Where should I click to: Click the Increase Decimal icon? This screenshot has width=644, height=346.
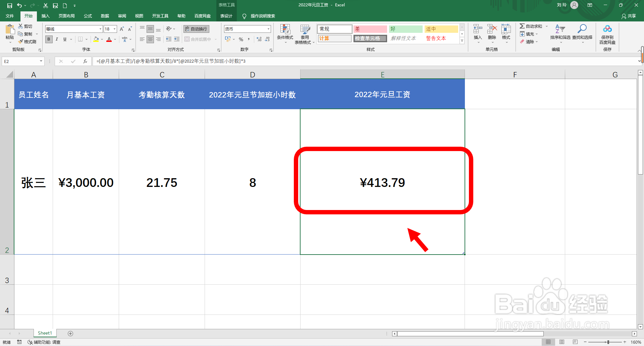(x=259, y=39)
